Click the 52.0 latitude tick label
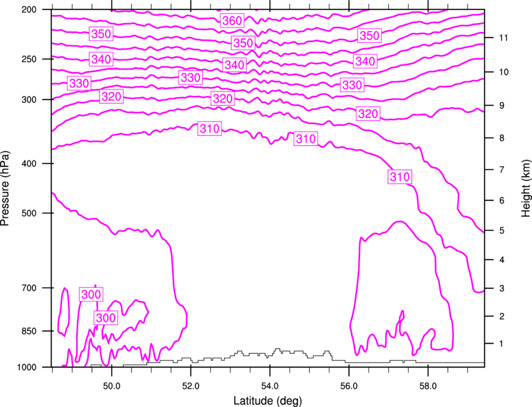 pyautogui.click(x=191, y=386)
